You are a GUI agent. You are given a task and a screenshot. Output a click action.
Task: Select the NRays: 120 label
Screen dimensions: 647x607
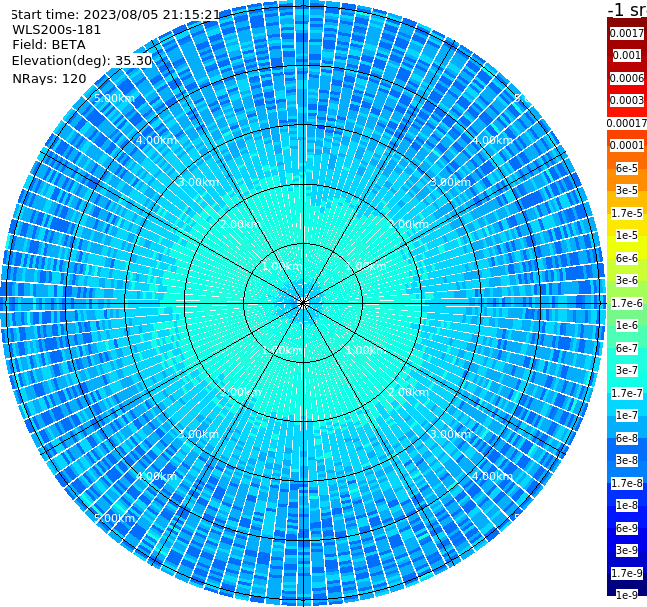(x=49, y=79)
